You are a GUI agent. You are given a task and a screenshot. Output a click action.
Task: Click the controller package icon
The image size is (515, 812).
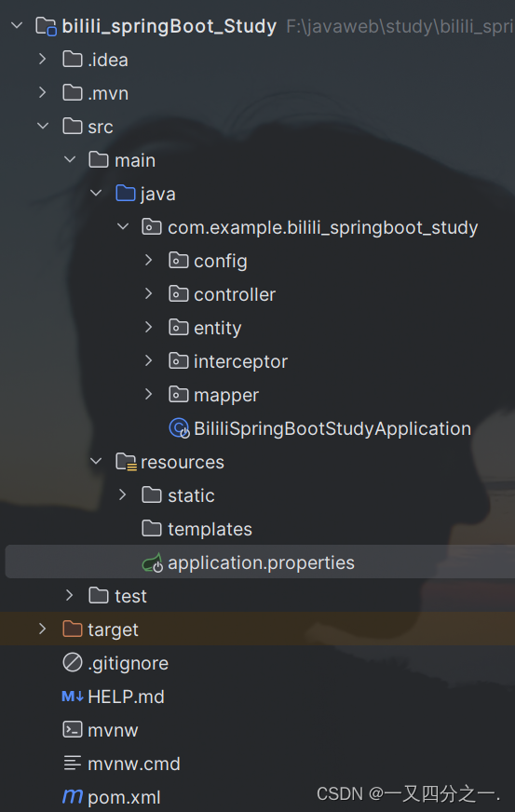178,293
